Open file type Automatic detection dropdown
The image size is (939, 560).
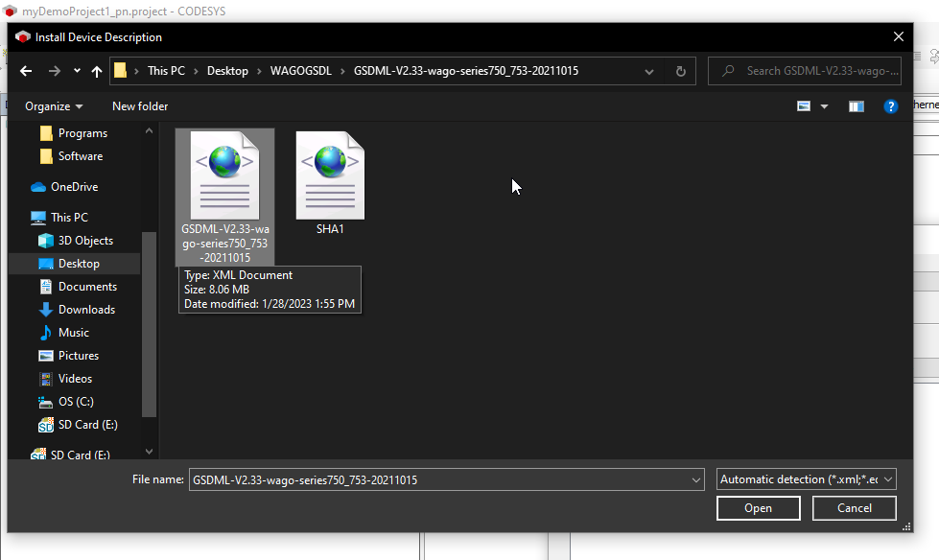pyautogui.click(x=806, y=479)
